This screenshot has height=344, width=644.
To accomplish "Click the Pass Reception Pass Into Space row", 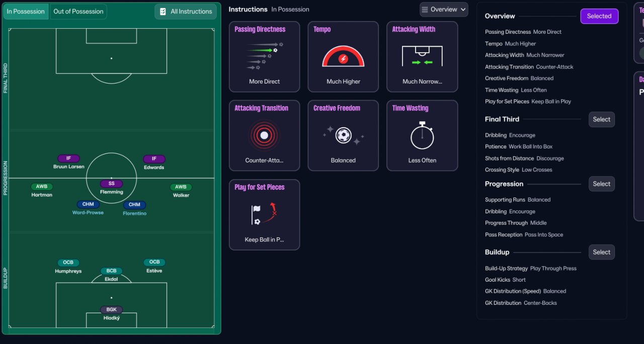I will click(524, 235).
